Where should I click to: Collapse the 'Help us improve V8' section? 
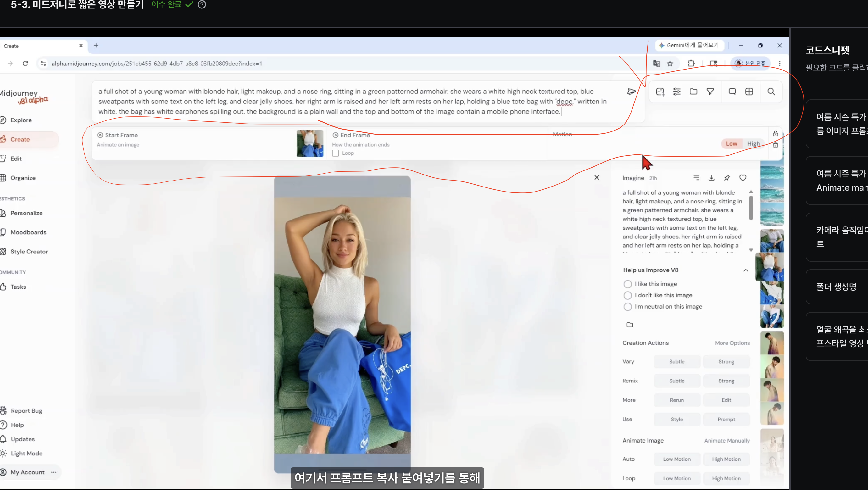(746, 270)
